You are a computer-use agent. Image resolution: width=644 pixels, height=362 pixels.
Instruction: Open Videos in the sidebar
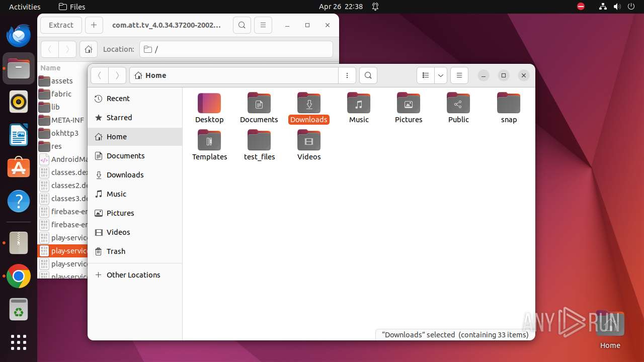[135, 232]
